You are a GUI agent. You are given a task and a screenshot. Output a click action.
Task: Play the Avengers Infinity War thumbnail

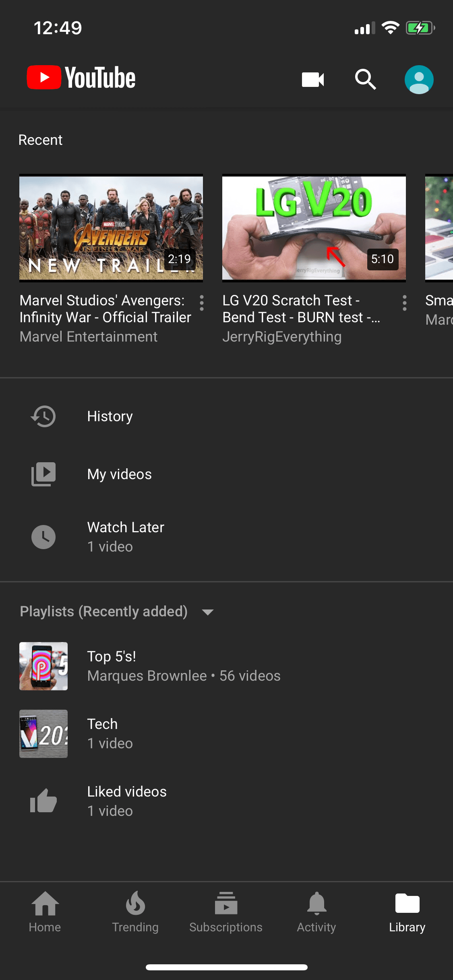click(x=111, y=228)
